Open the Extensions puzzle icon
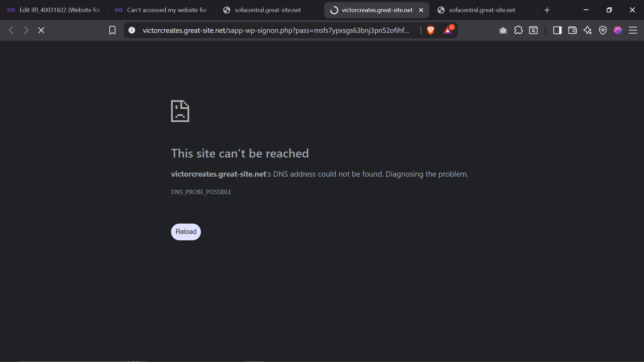The image size is (644, 362). coord(518,30)
